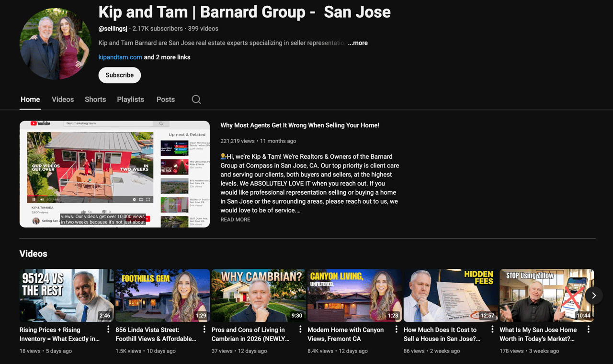The width and height of the screenshot is (613, 364).
Task: Open options menu for Rising Prices video
Action: pos(108,330)
